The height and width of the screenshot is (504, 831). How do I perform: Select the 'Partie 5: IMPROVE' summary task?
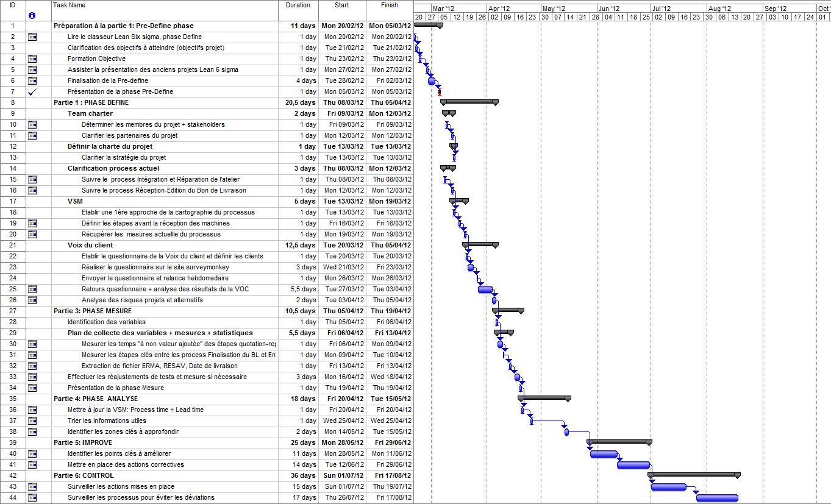(82, 443)
